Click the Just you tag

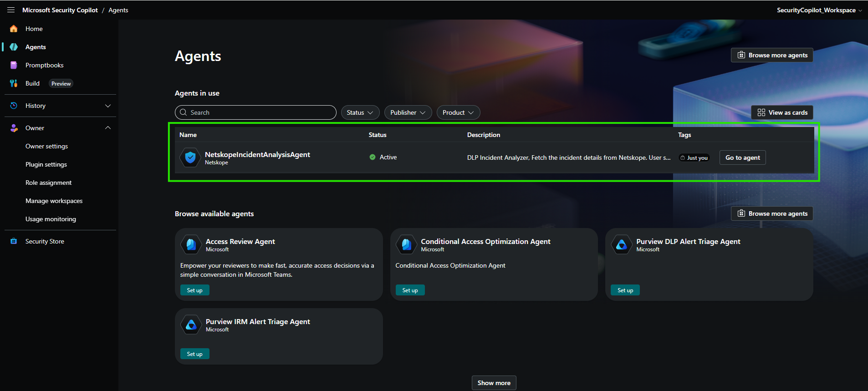click(694, 158)
